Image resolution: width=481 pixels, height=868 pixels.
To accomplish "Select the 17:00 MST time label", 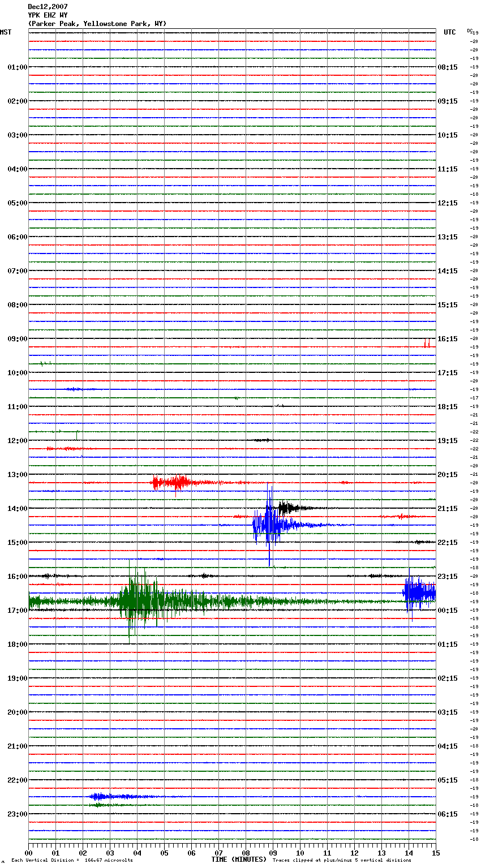I will click(17, 611).
